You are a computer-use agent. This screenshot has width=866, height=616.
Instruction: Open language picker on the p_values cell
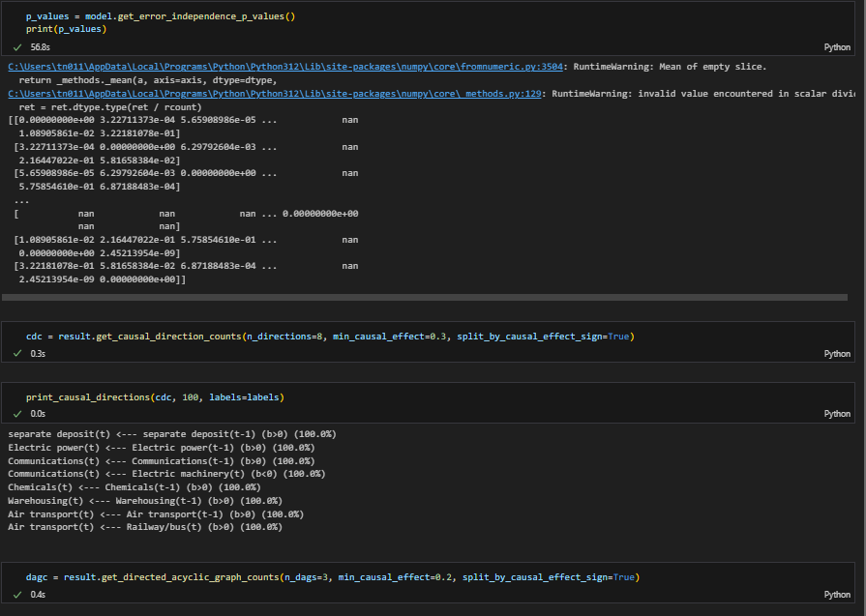(x=836, y=46)
